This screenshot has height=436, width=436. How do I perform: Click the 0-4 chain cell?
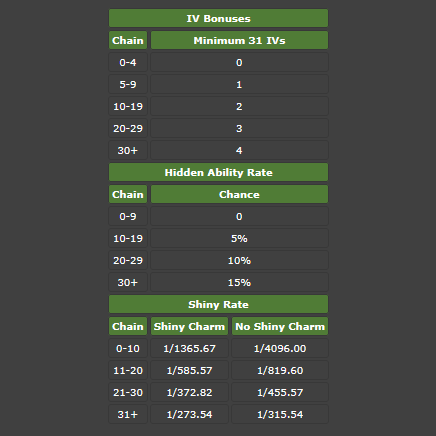(128, 62)
